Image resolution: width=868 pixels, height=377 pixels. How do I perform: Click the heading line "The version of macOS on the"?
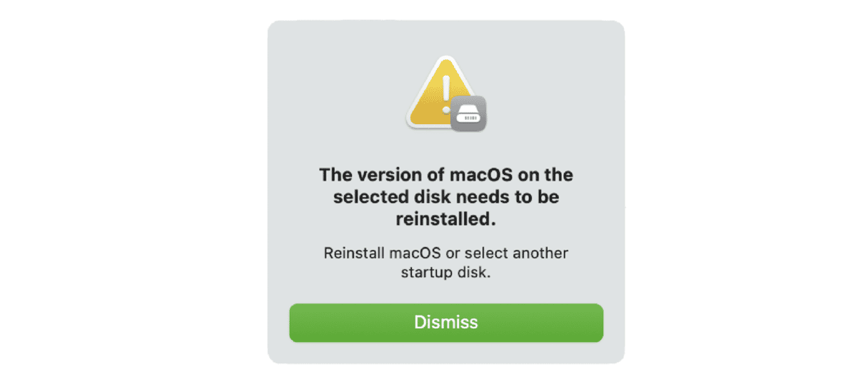point(446,175)
